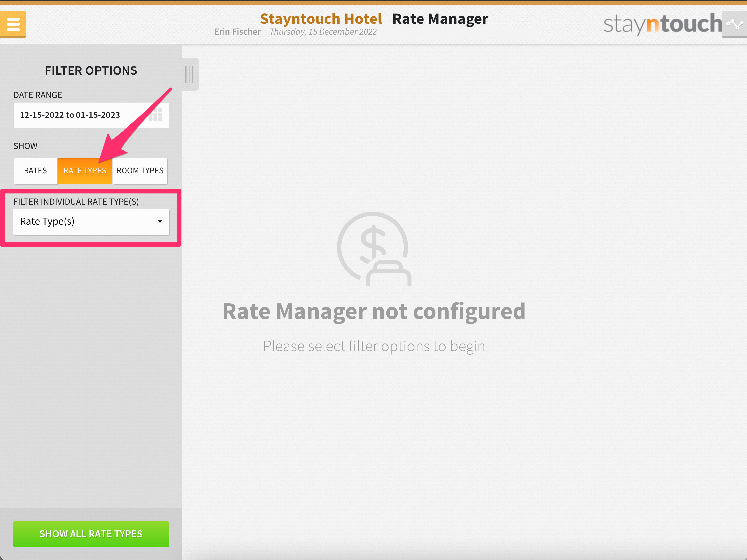Image resolution: width=747 pixels, height=560 pixels.
Task: Click 'Please select filter options' message
Action: pos(374,346)
